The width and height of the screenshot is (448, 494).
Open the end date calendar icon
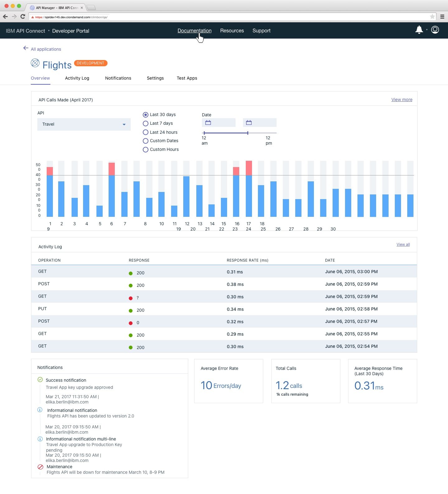pos(249,123)
